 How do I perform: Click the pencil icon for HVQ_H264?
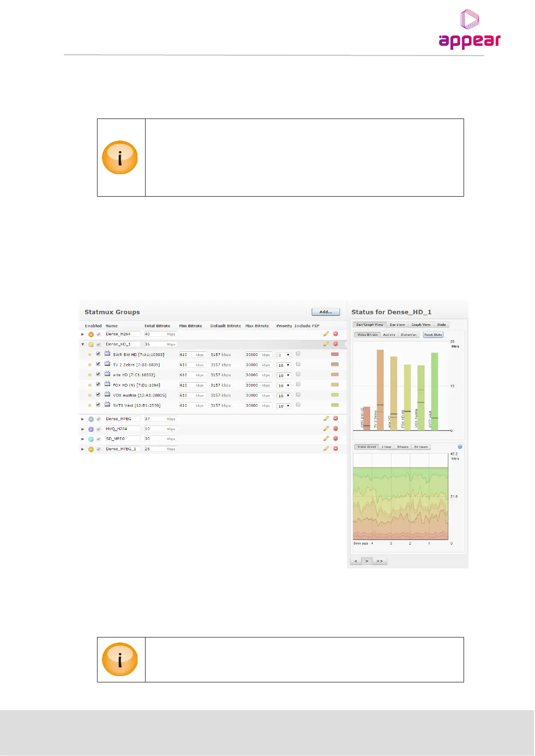(x=326, y=429)
